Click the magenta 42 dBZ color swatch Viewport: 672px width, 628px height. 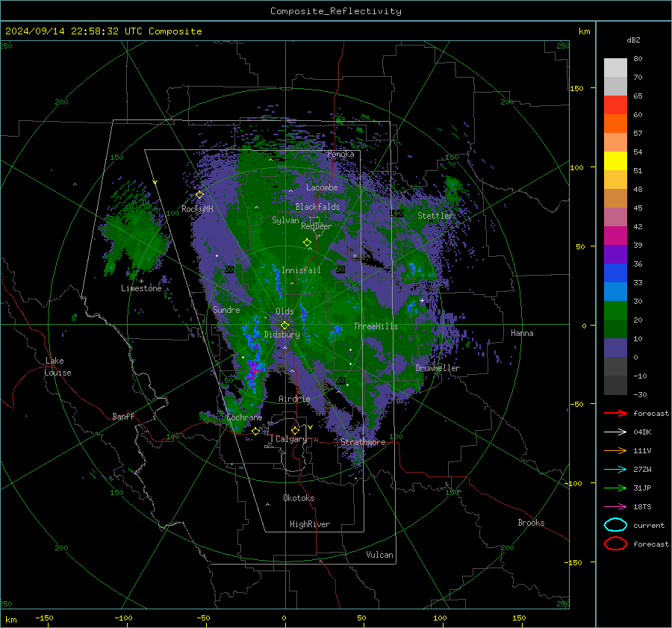615,235
